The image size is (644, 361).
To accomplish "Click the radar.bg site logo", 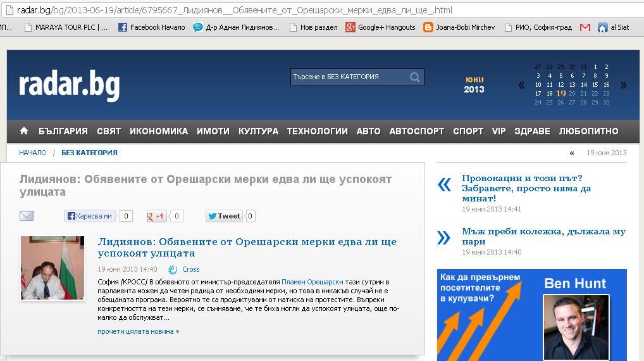I will click(70, 85).
